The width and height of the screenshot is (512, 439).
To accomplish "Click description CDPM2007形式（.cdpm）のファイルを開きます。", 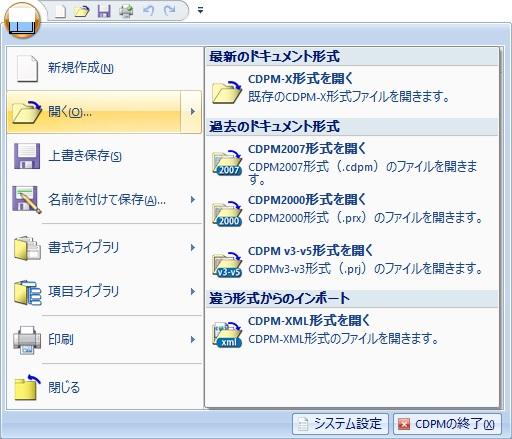I will pos(363,173).
